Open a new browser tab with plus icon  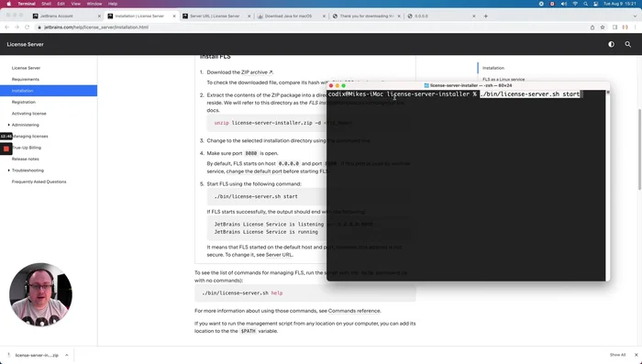(x=485, y=16)
